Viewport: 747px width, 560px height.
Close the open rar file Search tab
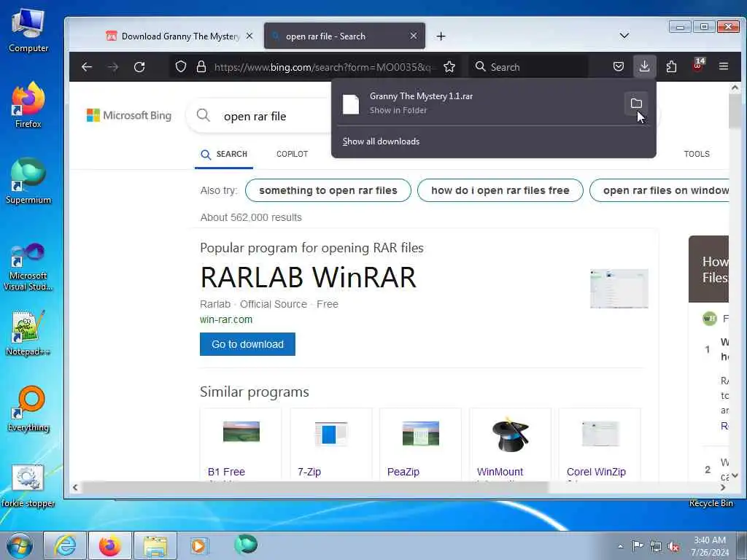tap(414, 36)
